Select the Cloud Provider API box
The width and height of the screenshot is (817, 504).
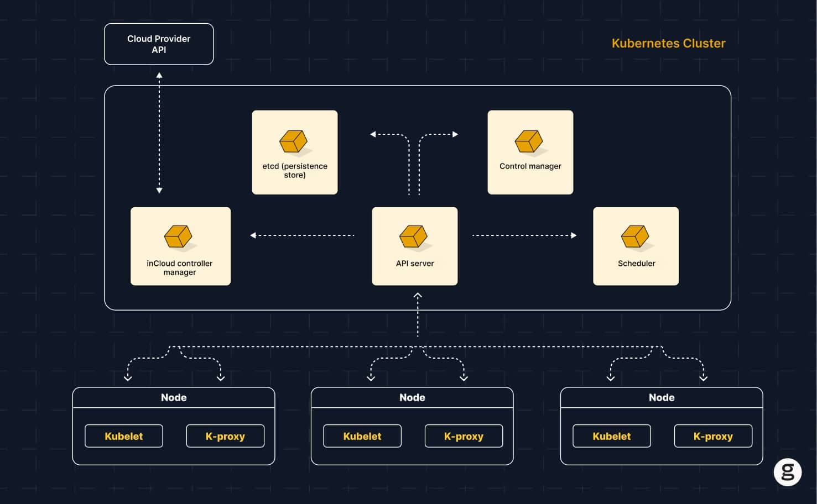pos(159,44)
